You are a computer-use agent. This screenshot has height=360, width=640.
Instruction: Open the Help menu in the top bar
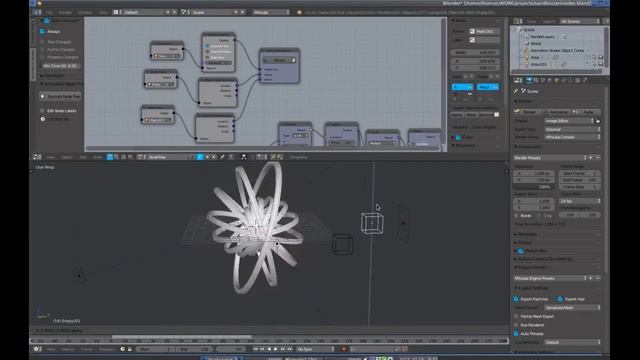(x=103, y=13)
